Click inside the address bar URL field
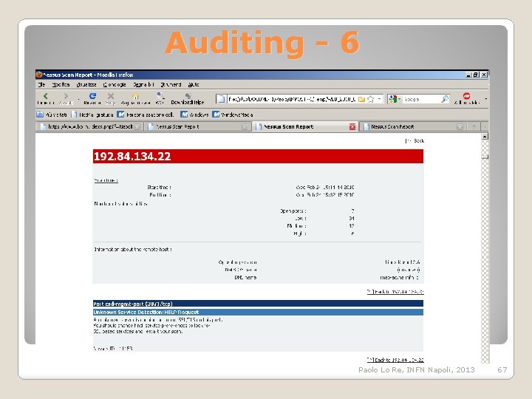 [292, 99]
